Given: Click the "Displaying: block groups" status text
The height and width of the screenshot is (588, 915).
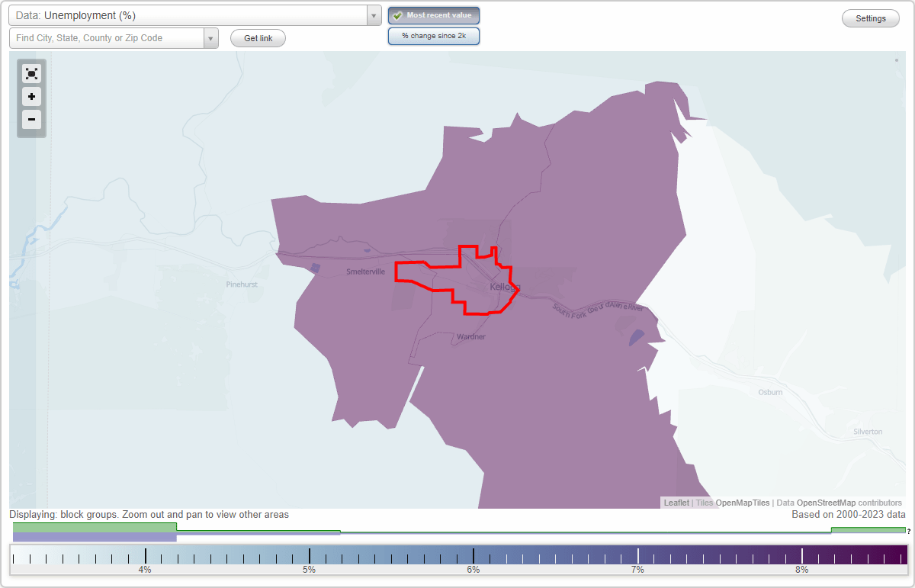Looking at the screenshot, I should tap(149, 515).
